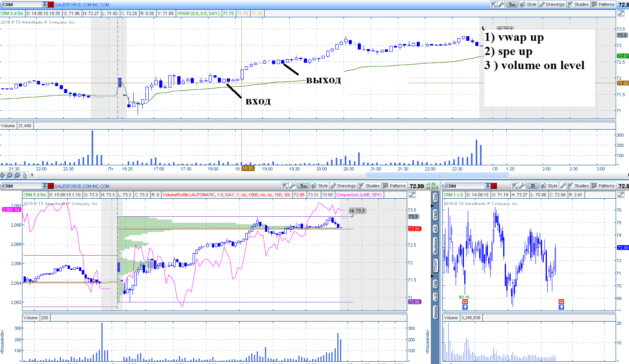Switch to L2 sidebar tab

click(436, 297)
